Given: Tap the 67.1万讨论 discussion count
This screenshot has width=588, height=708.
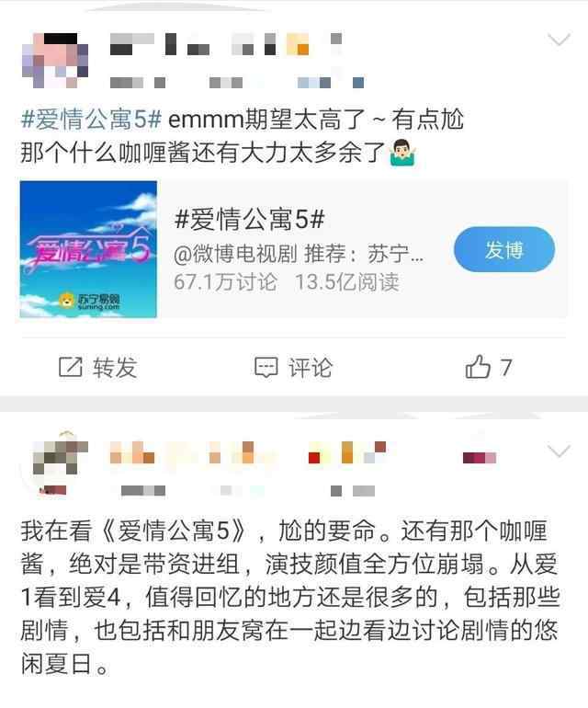Looking at the screenshot, I should tap(225, 281).
